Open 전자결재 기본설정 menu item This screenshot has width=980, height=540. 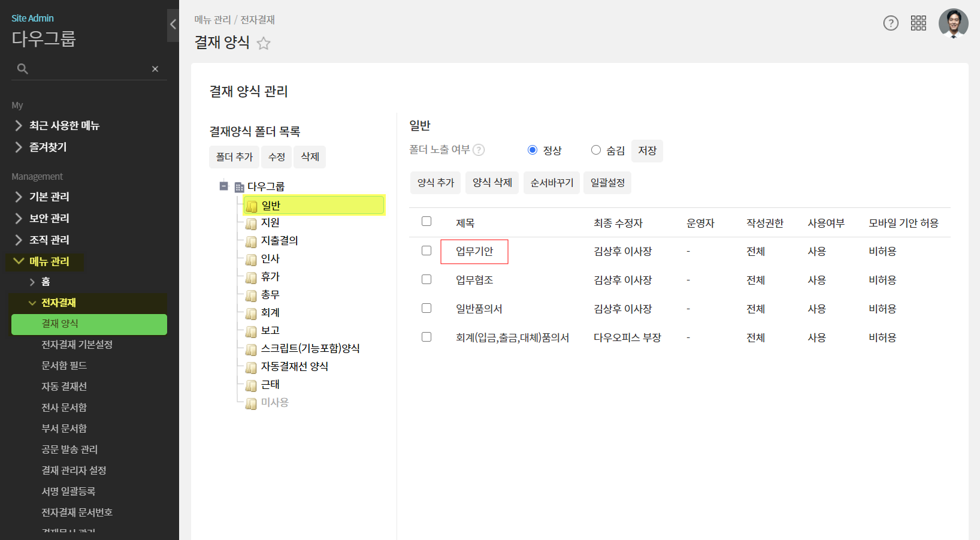77,345
